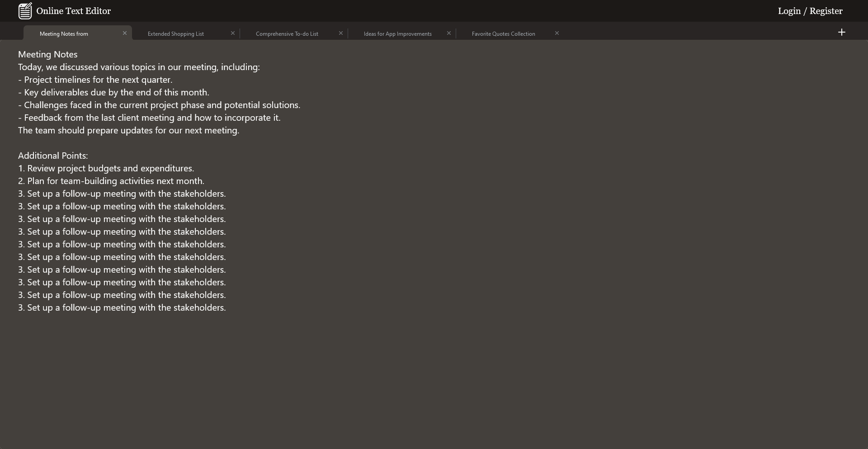Click the Key deliverables bullet line
This screenshot has width=868, height=449.
click(114, 92)
